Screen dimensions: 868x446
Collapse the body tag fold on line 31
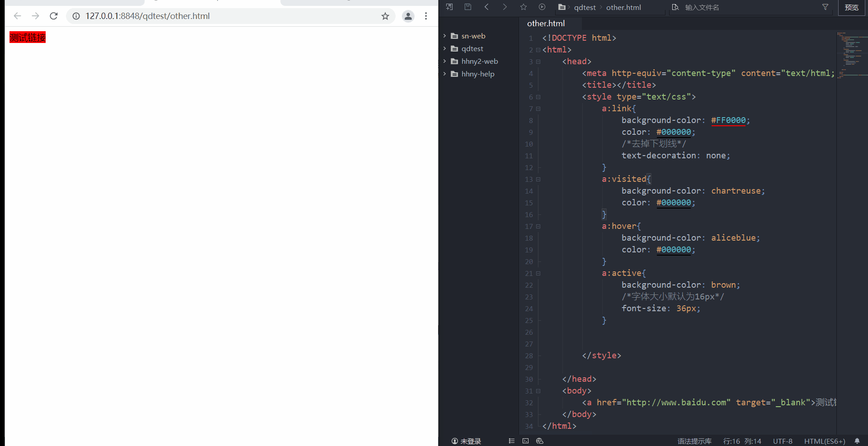coord(538,391)
